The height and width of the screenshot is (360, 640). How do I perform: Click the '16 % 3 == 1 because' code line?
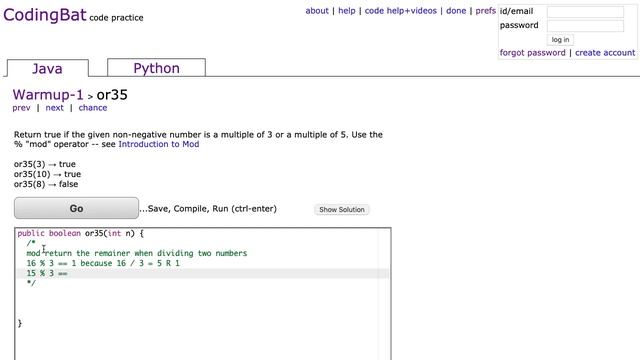[103, 263]
